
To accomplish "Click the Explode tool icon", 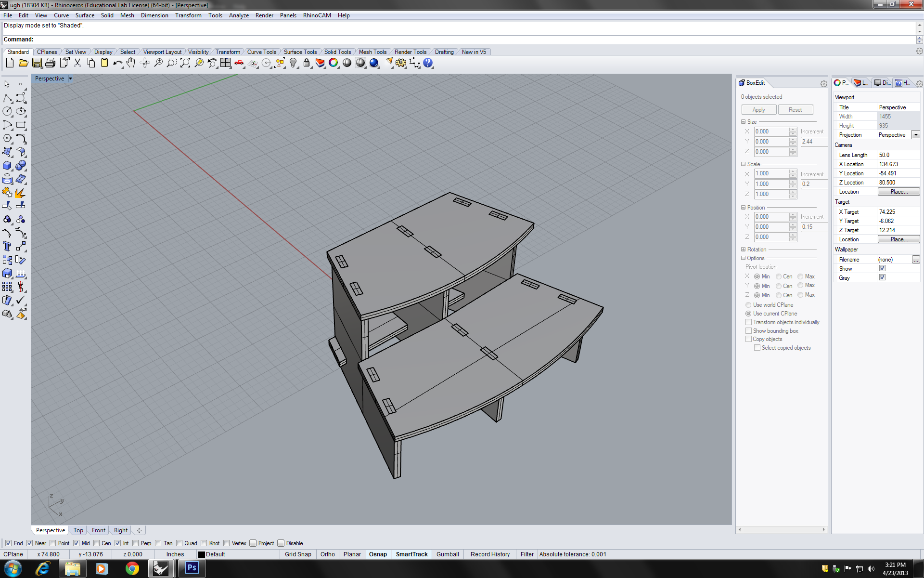I will point(21,193).
